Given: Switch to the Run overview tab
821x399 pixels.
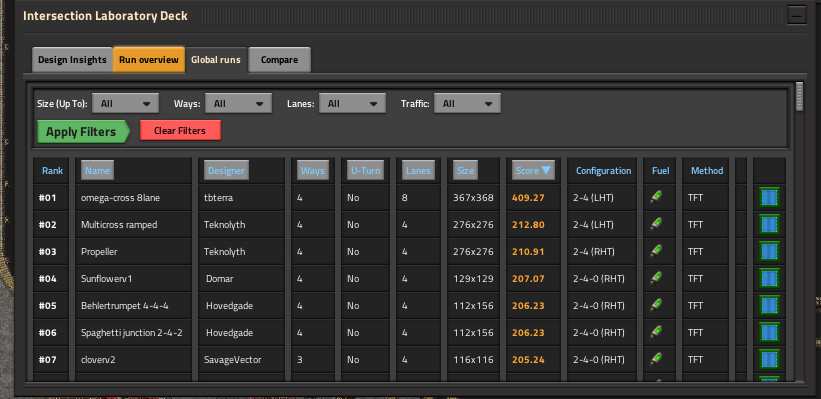Looking at the screenshot, I should 149,60.
